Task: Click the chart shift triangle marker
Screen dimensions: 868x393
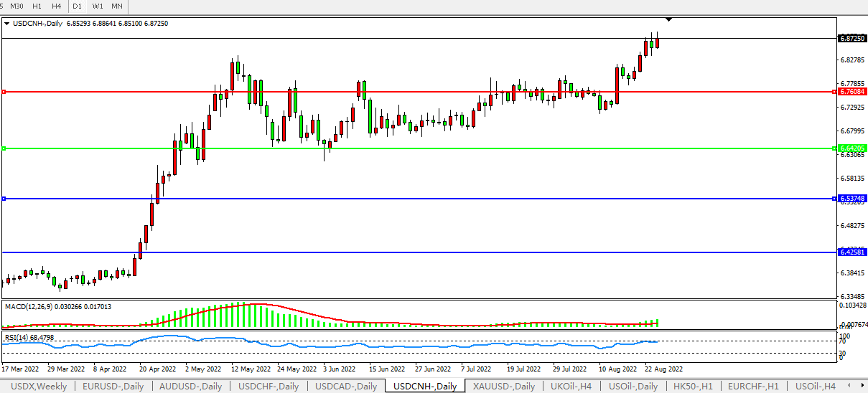Action: (669, 19)
